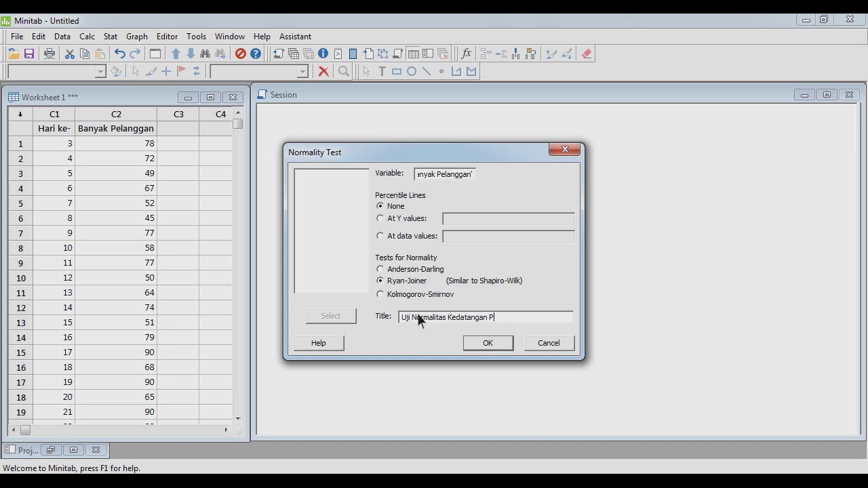Screen dimensions: 868x488
Task: Minimize the Session window
Action: click(804, 95)
